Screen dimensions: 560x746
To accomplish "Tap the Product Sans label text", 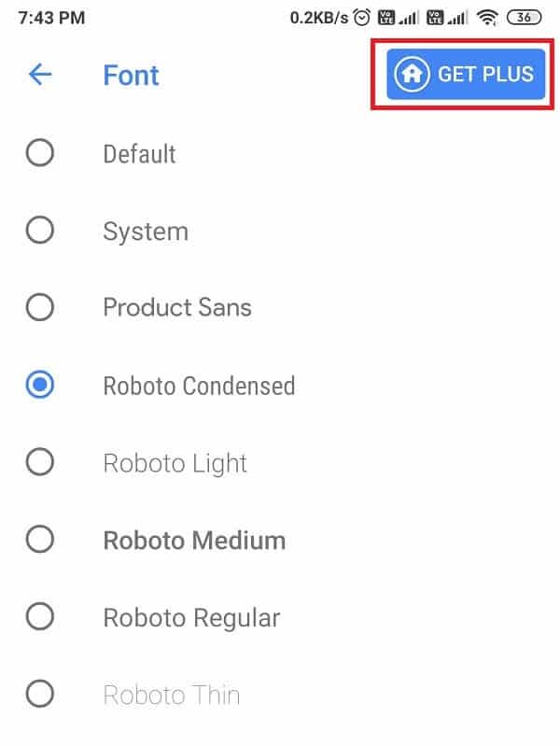I will pyautogui.click(x=177, y=307).
